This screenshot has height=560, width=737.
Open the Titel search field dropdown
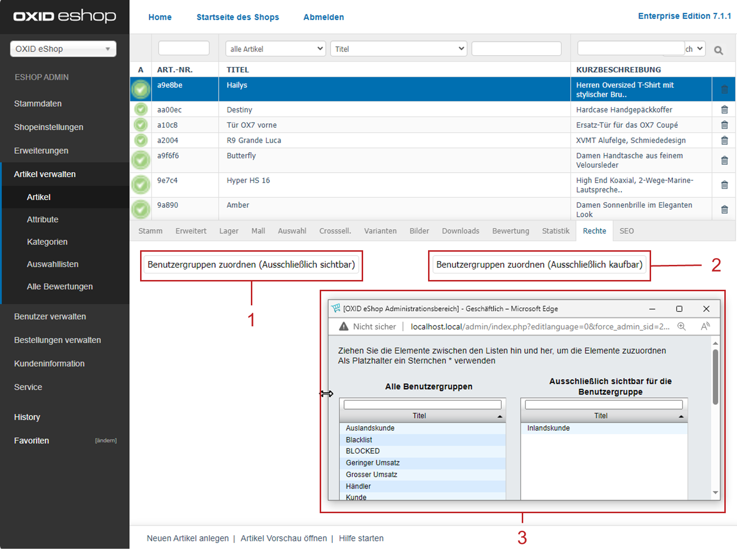point(399,49)
